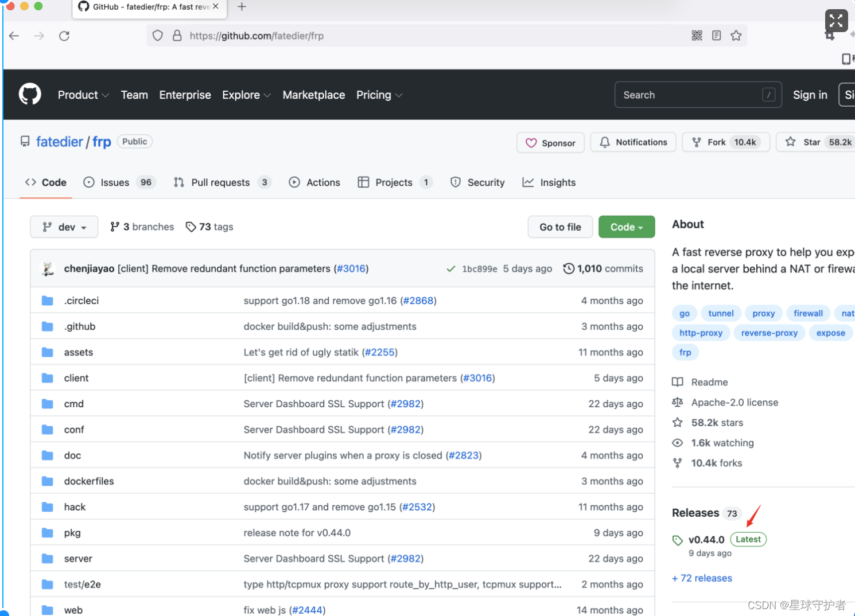Open the + 72 releases link
855x616 pixels.
click(702, 578)
